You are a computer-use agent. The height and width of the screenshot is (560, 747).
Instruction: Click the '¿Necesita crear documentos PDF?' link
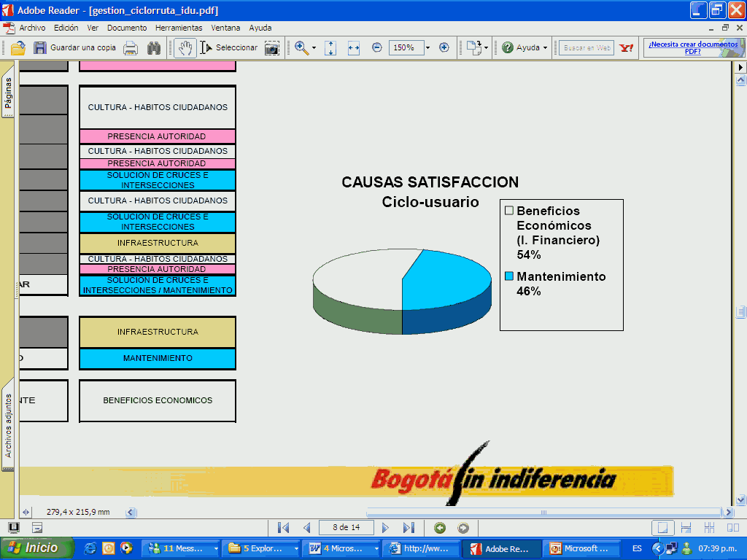tap(693, 48)
